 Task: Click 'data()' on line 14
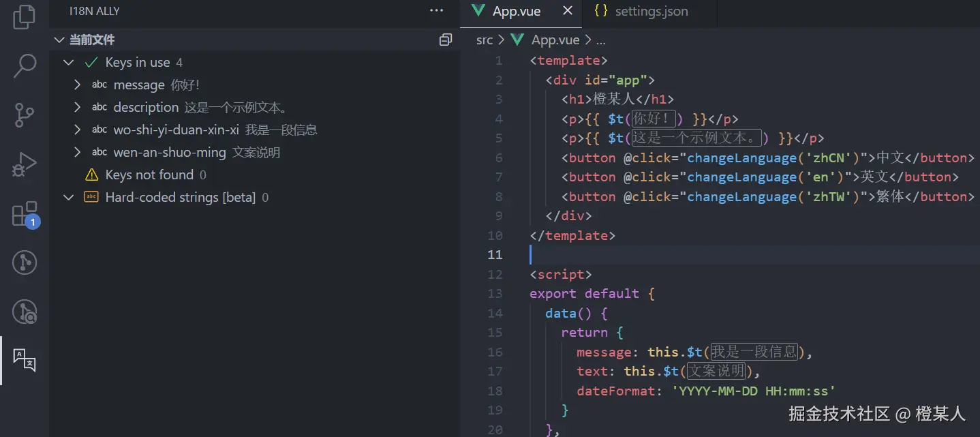[x=568, y=314]
